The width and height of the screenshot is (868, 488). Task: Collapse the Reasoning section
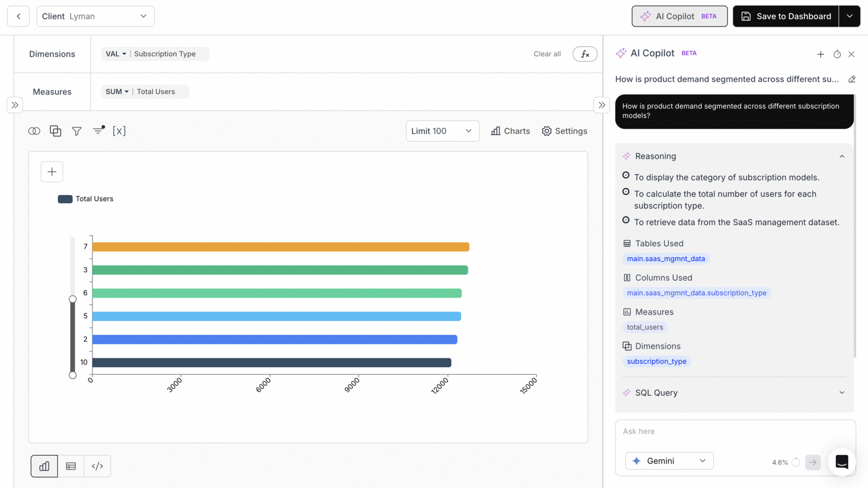pyautogui.click(x=842, y=156)
